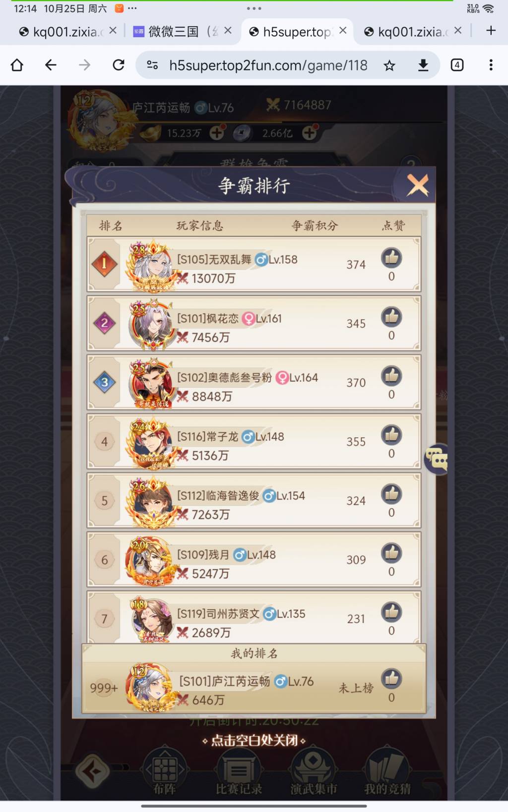This screenshot has height=812, width=508.
Task: Tap the browser download icon
Action: pos(423,65)
